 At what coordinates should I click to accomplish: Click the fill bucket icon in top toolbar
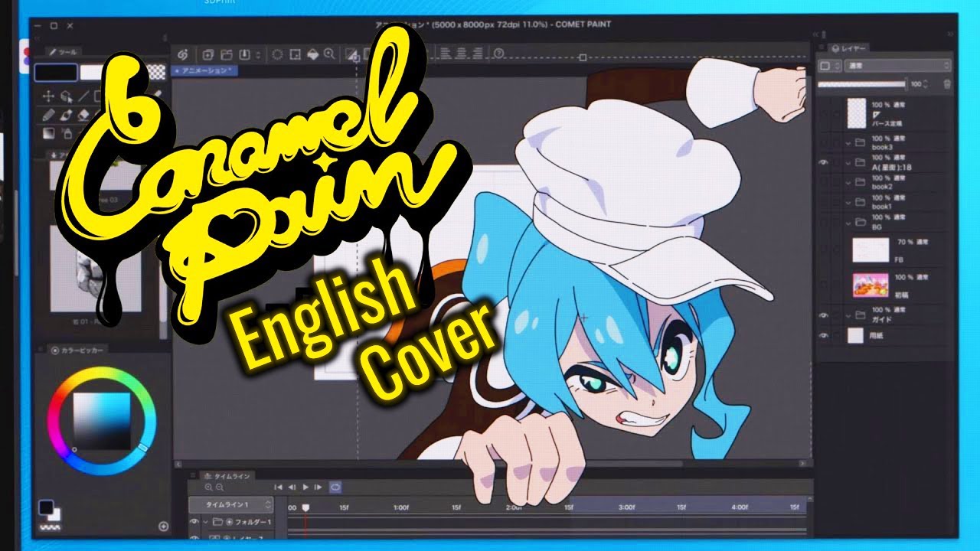[x=312, y=54]
